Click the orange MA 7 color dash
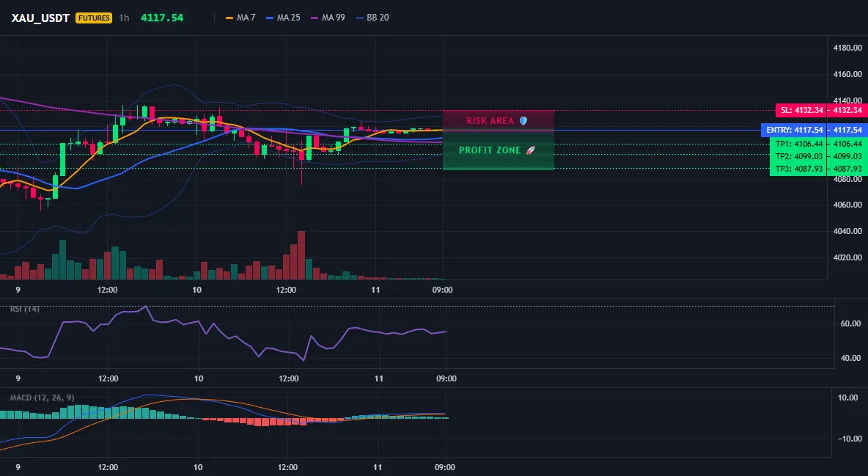Screen dimensions: 868x476 tap(229, 18)
